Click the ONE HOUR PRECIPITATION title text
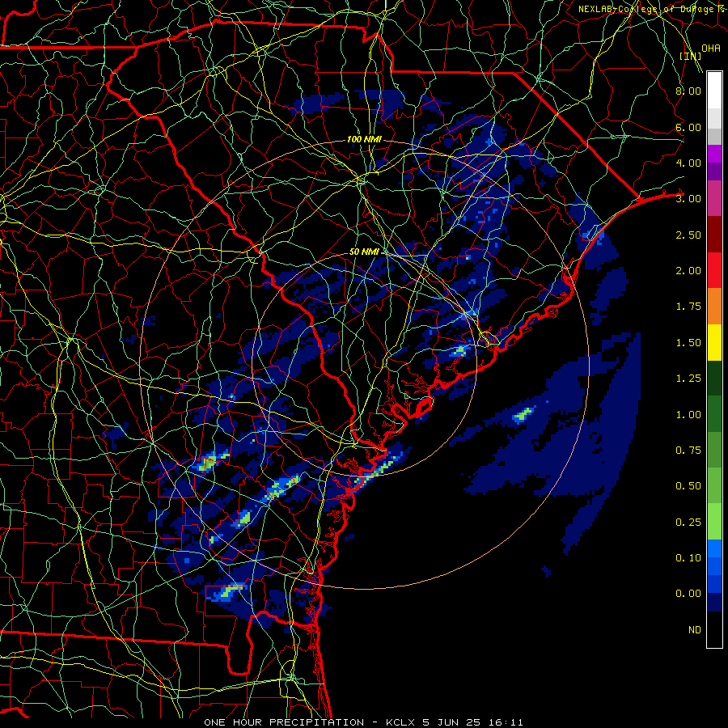 click(284, 722)
